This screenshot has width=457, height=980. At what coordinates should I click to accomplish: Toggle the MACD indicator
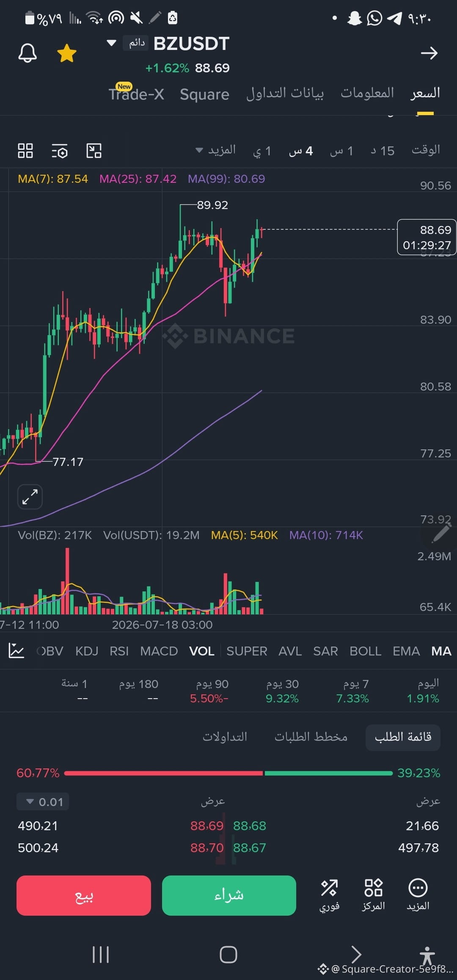click(159, 651)
